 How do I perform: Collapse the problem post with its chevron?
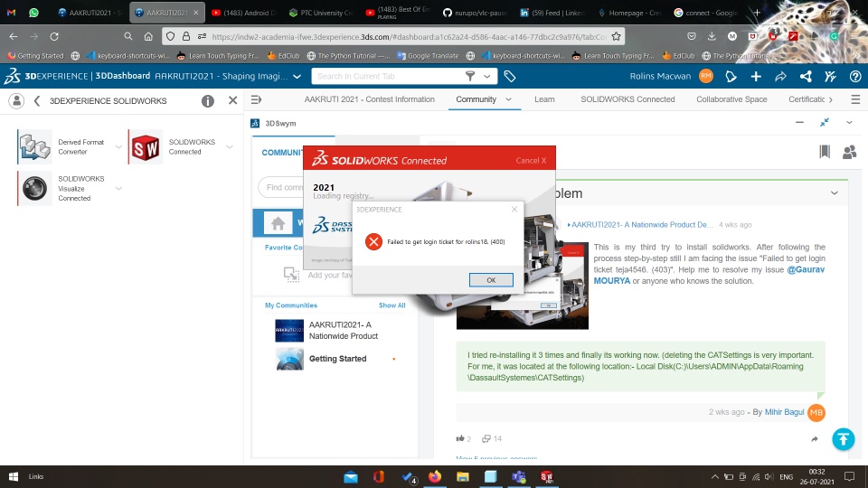coord(835,193)
